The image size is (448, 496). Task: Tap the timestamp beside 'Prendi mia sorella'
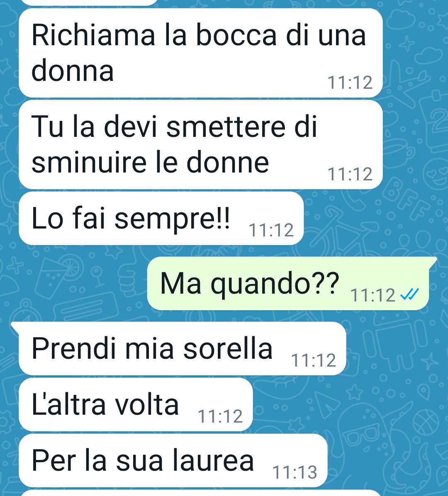point(314,360)
